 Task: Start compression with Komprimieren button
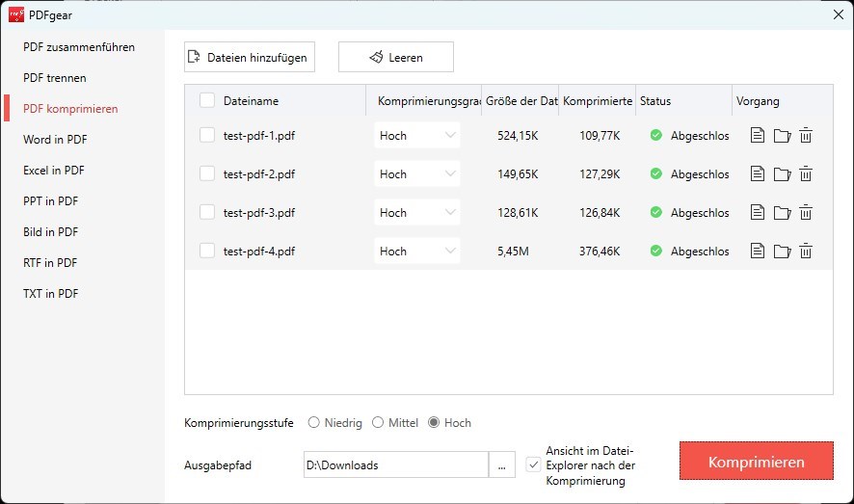coord(757,461)
